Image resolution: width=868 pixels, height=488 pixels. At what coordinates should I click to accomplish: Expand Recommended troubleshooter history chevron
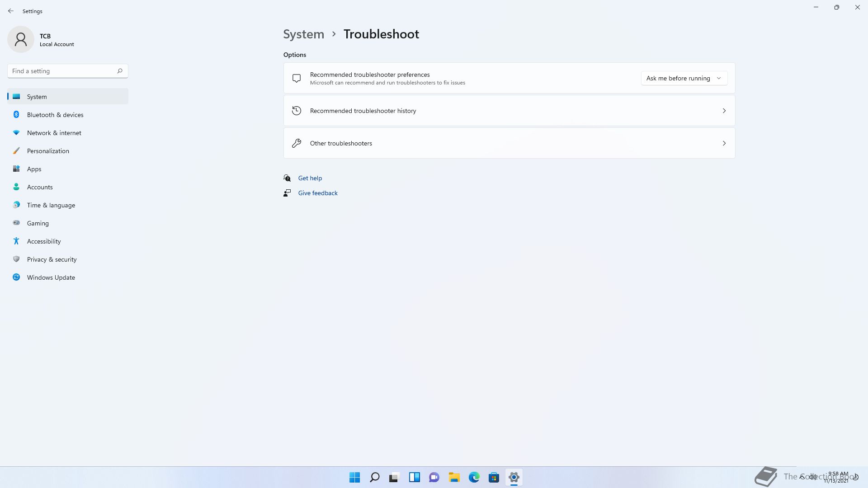tap(724, 111)
